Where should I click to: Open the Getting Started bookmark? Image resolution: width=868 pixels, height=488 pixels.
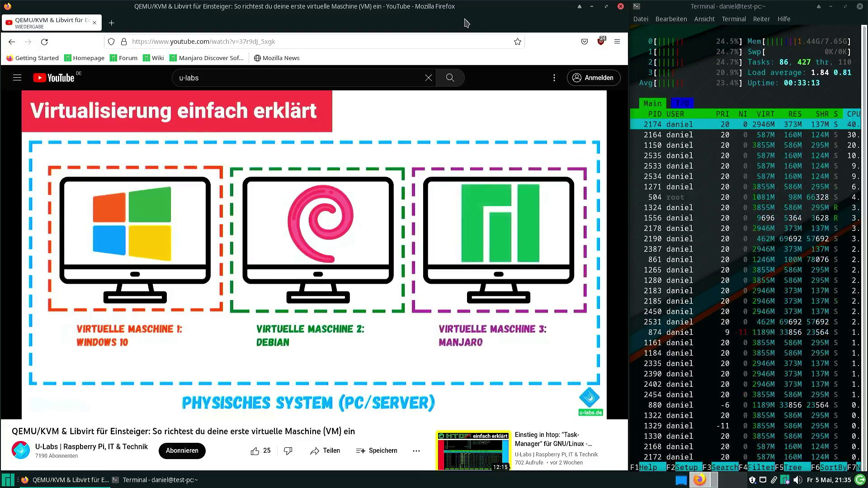tap(33, 58)
